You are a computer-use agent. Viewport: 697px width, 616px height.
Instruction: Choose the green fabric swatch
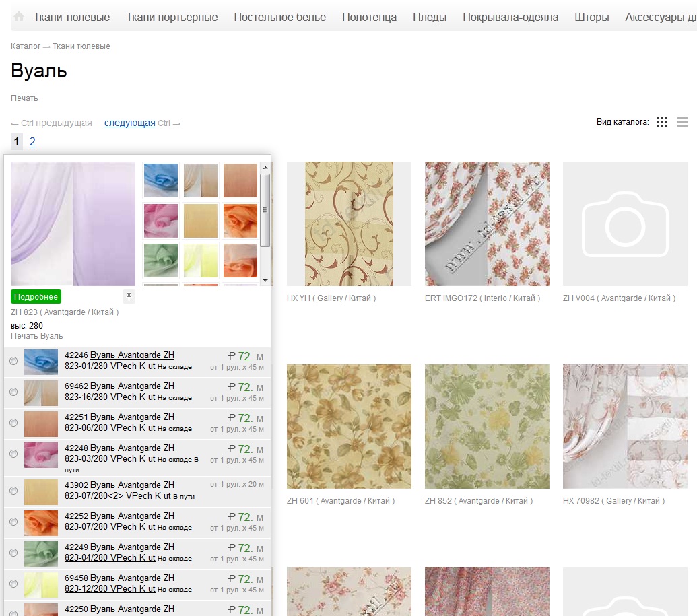click(161, 261)
